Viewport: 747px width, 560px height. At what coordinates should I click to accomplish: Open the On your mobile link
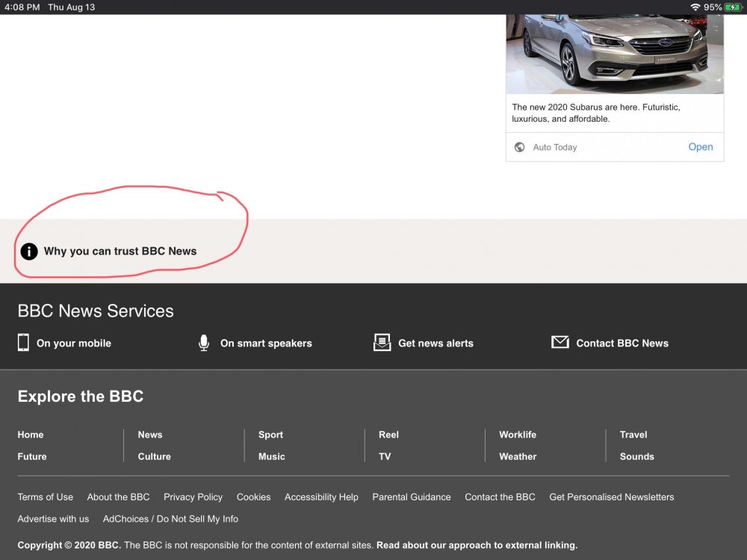pos(74,343)
